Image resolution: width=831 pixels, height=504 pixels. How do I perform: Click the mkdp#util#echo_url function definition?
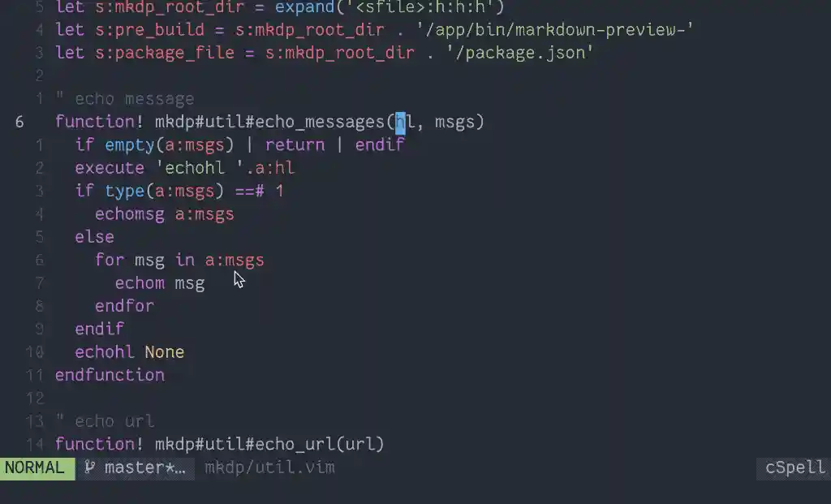pos(219,444)
